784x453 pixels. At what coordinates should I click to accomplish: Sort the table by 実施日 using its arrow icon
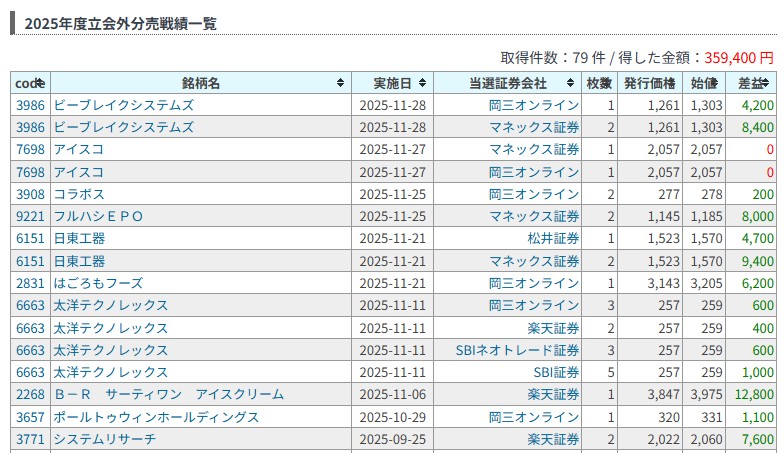pyautogui.click(x=423, y=83)
